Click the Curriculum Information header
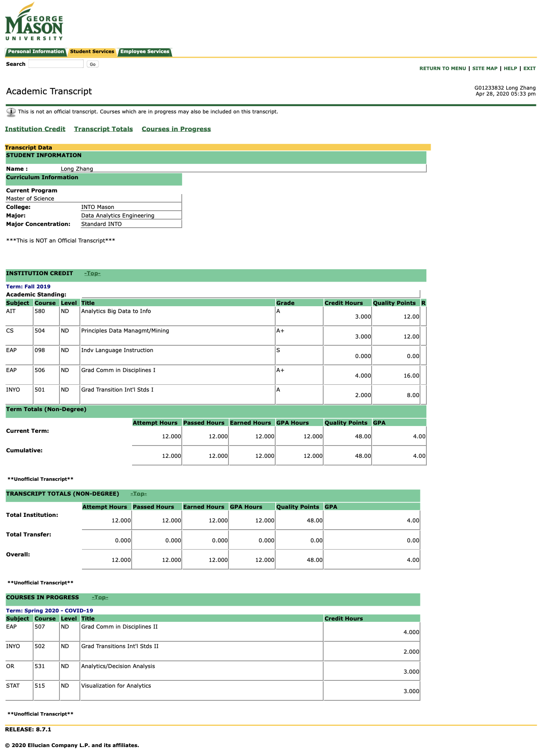The image size is (547, 756). [94, 180]
